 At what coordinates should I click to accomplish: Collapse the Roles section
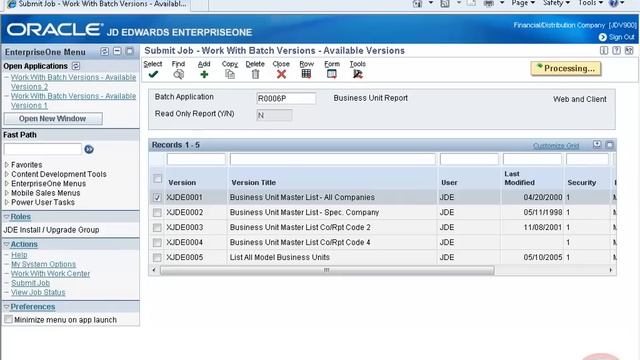7,217
